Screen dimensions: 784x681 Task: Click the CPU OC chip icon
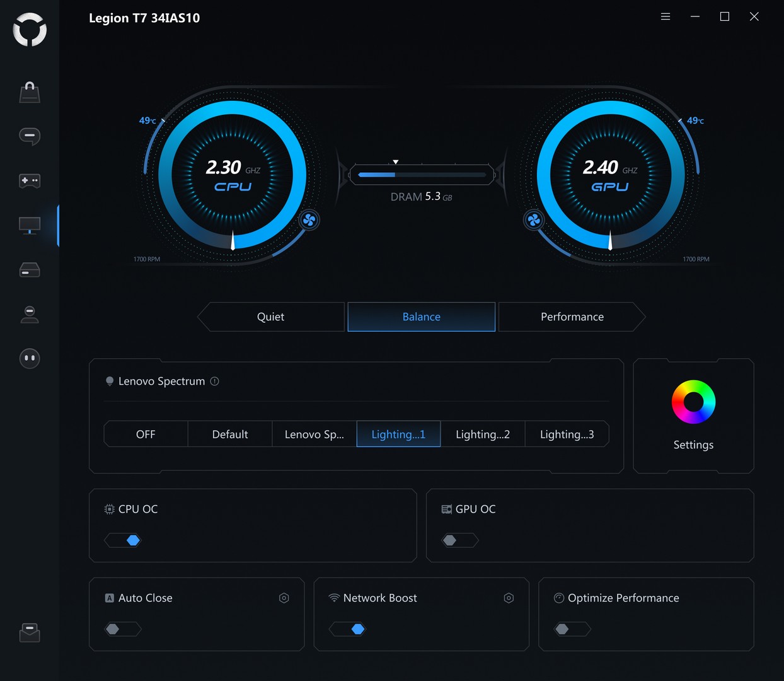point(110,509)
